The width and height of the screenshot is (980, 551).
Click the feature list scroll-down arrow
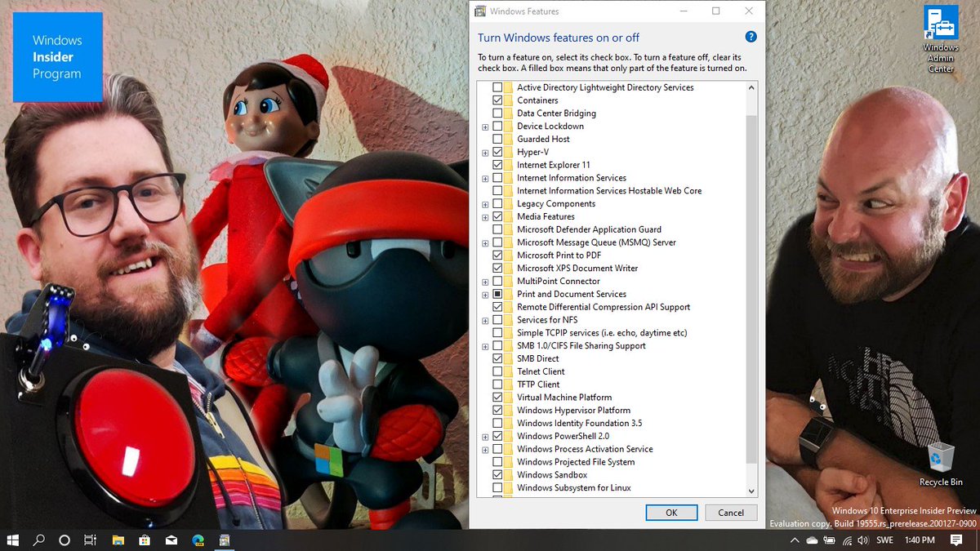pos(752,491)
